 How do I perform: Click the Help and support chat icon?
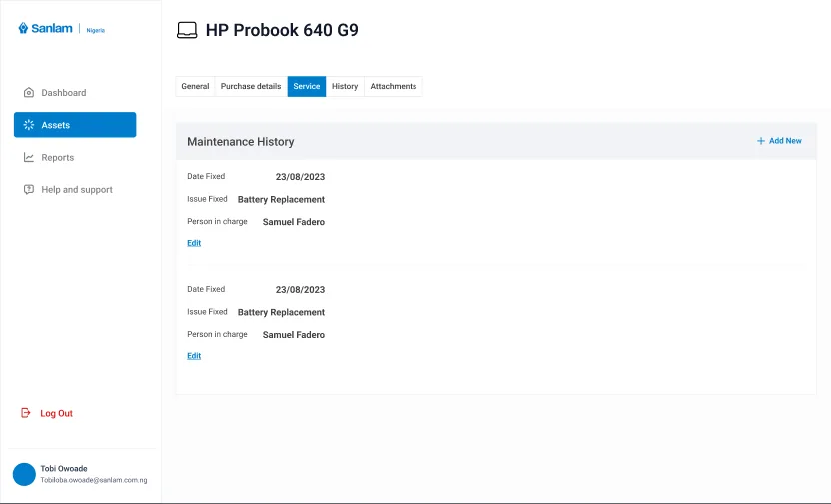[x=29, y=189]
